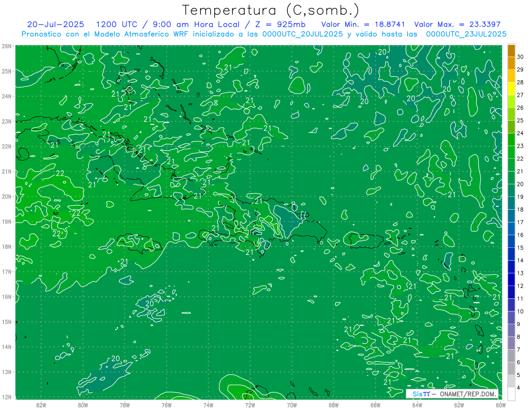Click "1200 UTC" time text
Image resolution: width=532 pixels, height=411 pixels.
(x=117, y=24)
